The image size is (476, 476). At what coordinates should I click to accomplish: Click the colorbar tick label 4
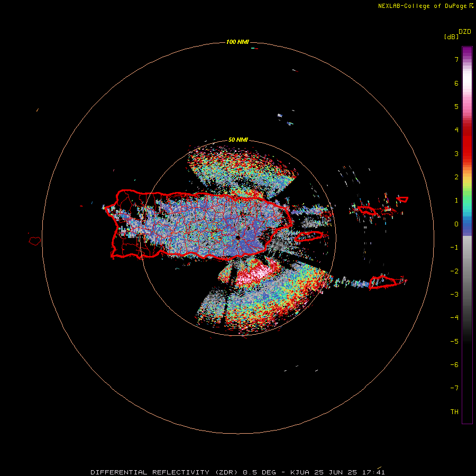pos(456,130)
